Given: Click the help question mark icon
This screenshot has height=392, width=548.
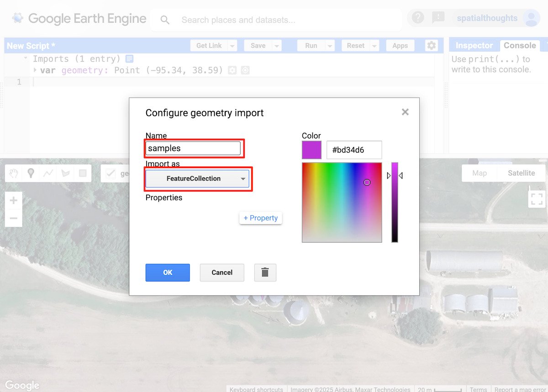Looking at the screenshot, I should 417,17.
